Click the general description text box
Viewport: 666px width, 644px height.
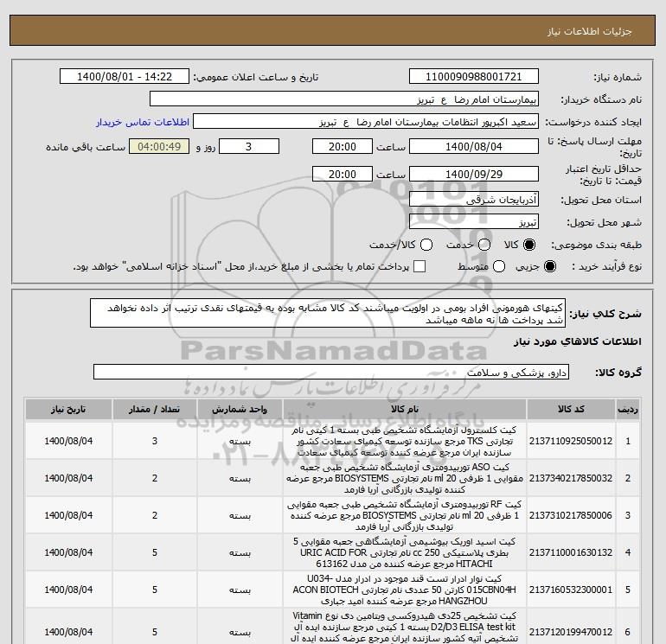coord(328,313)
